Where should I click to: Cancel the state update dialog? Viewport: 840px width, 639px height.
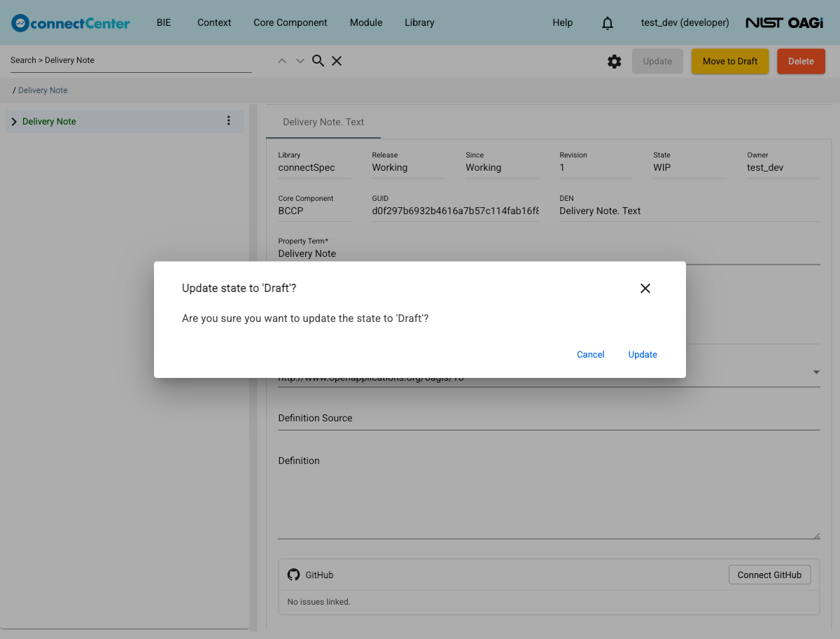pos(591,354)
